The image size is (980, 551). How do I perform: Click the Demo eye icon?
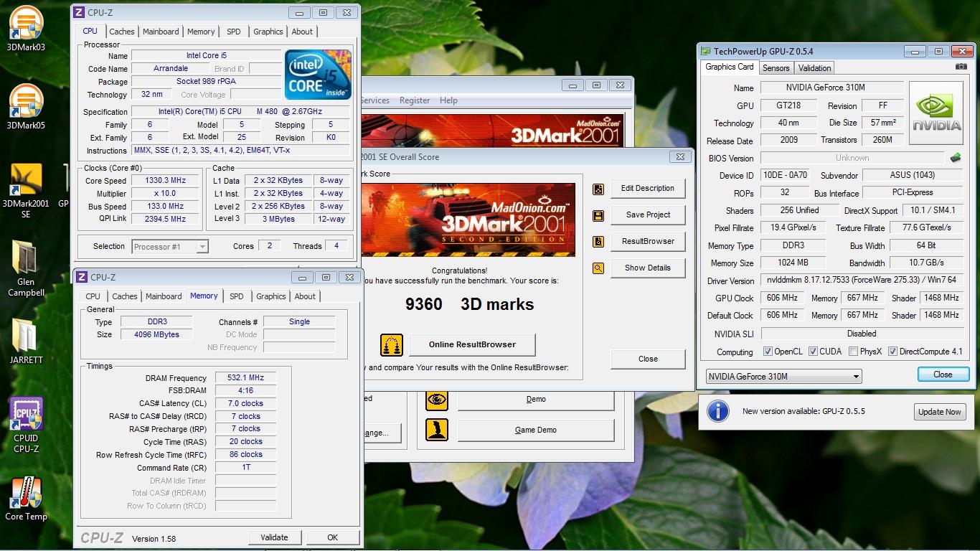click(x=437, y=400)
